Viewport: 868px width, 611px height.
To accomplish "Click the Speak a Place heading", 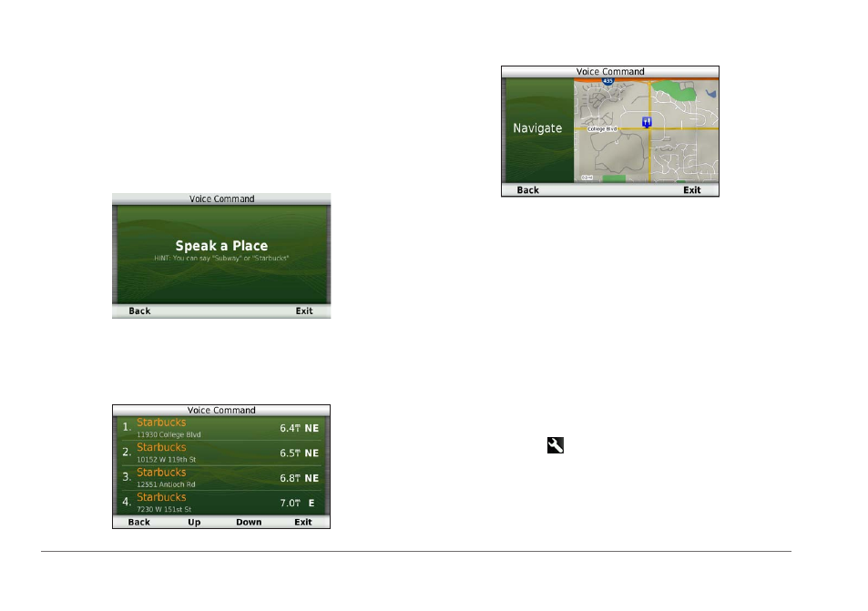I will (x=221, y=246).
